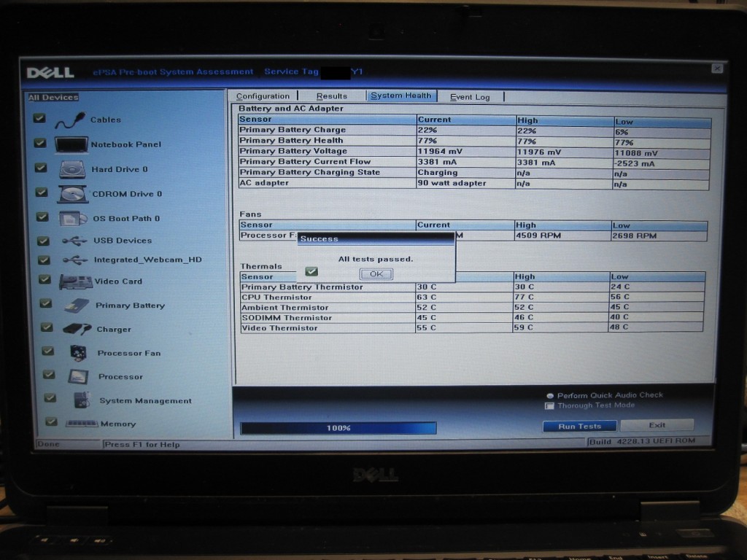Uncheck the USB Devices checkbox

coord(44,240)
